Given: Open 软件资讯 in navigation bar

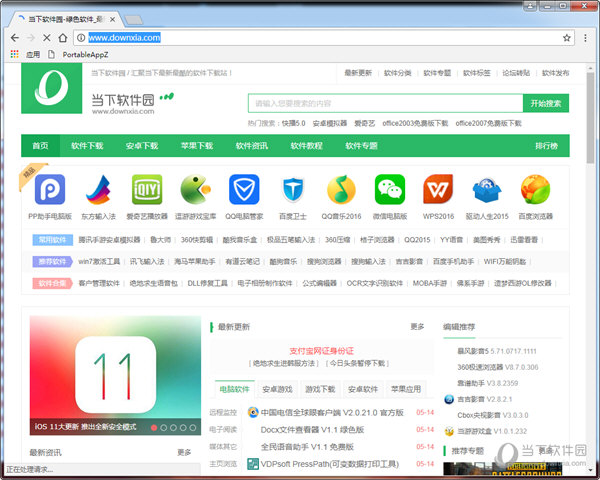Looking at the screenshot, I should coord(252,146).
